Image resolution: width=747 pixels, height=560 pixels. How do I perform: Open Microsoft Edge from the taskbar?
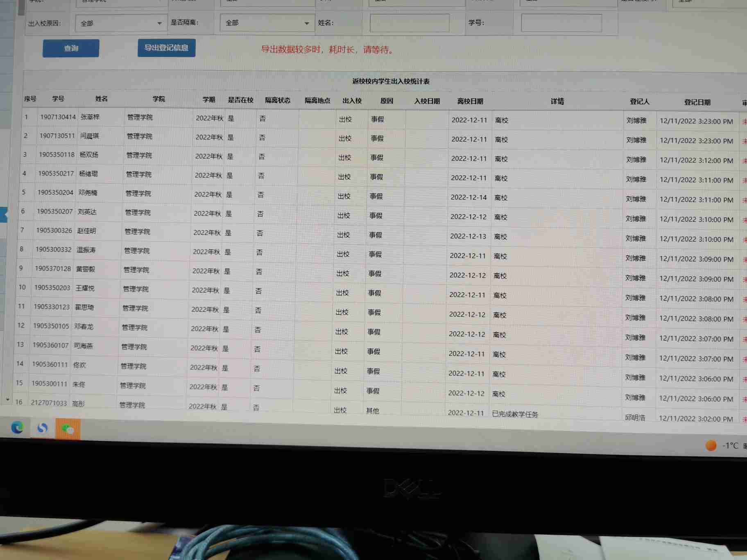coord(17,428)
